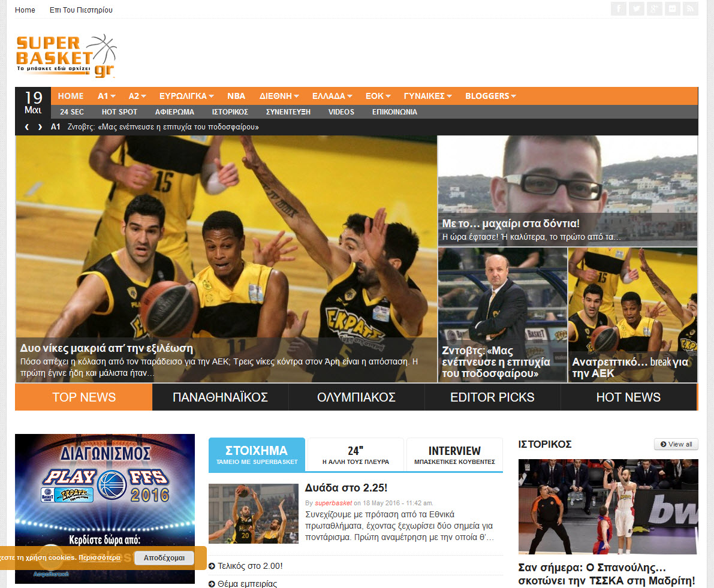Select the ΣΤΟΙΧΗΜΑ tab
Image resolution: width=714 pixels, height=588 pixels.
pos(257,455)
